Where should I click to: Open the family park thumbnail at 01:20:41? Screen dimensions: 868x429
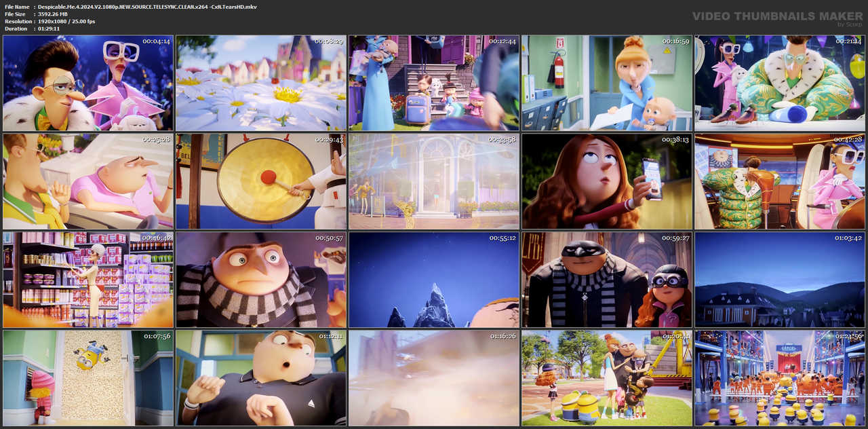coord(607,378)
